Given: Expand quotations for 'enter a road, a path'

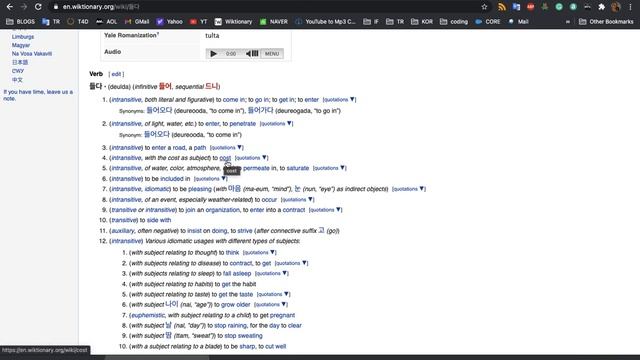Looking at the screenshot, I should point(226,148).
